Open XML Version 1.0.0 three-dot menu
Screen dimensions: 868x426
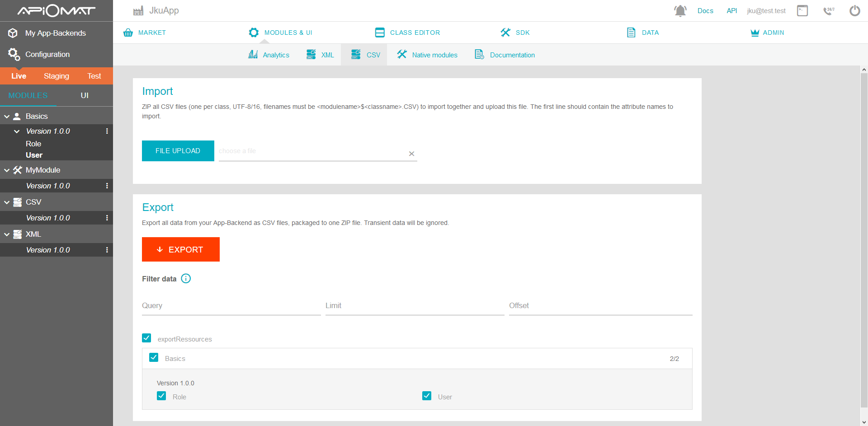107,250
